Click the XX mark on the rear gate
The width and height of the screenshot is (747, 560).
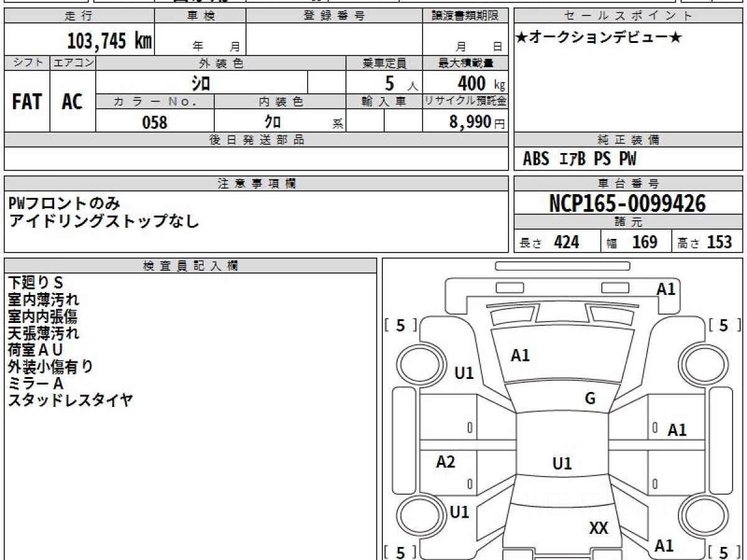click(x=598, y=529)
